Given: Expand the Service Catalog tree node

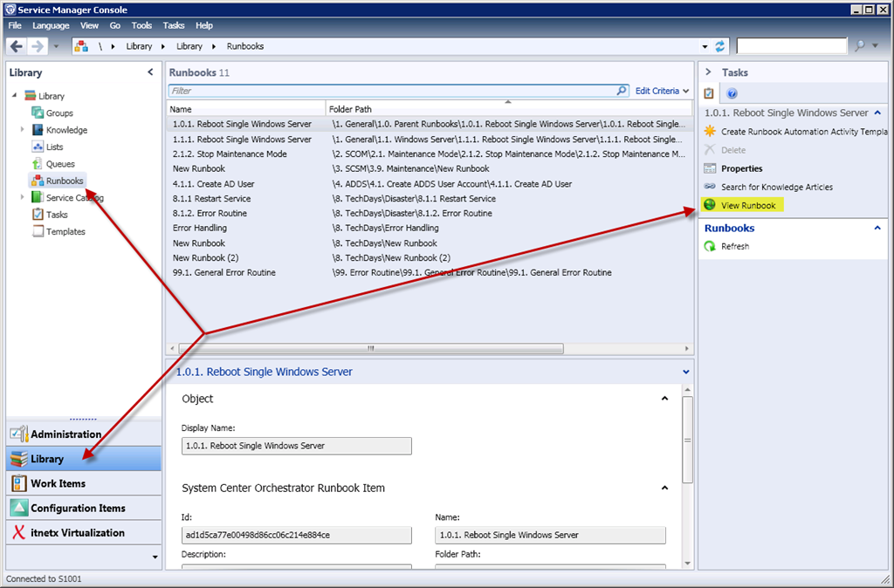Looking at the screenshot, I should coord(23,198).
